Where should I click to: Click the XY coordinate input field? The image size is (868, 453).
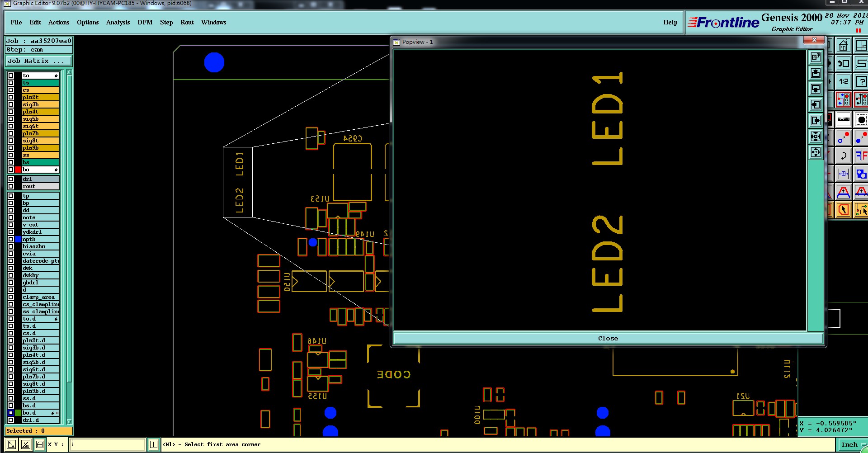point(108,444)
